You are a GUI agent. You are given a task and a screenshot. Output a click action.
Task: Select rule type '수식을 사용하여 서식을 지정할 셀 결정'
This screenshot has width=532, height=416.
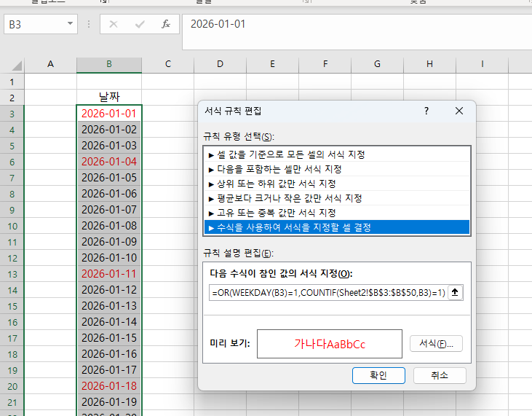coord(337,227)
